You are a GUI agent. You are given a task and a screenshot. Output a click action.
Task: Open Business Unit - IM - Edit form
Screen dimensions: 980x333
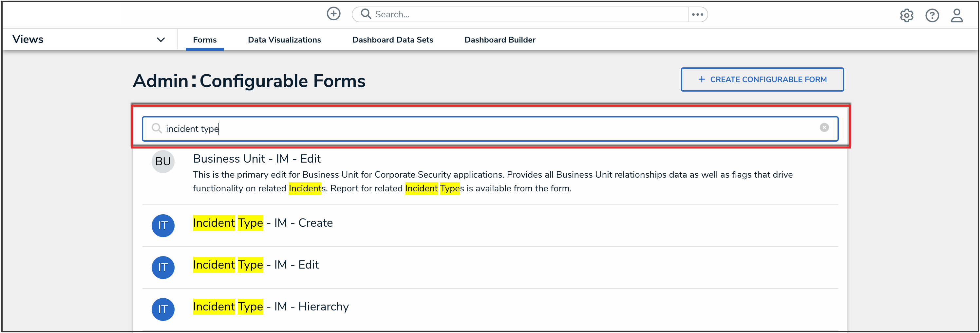coord(256,159)
